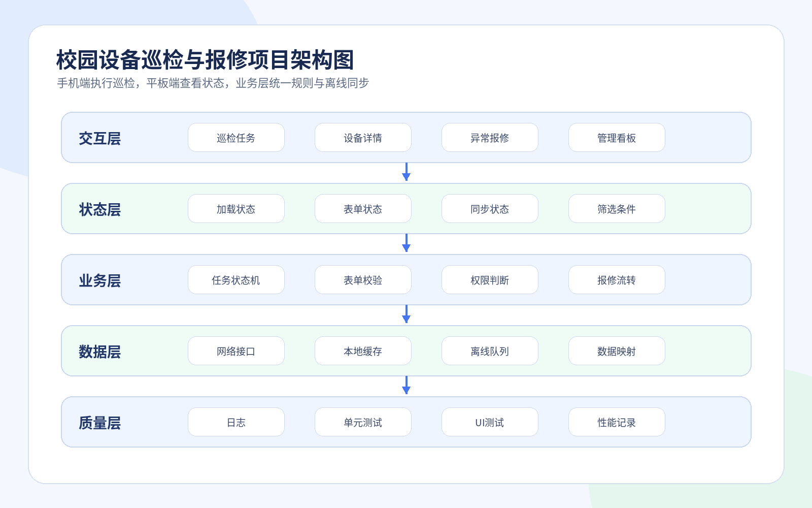
Task: Click the title 校园设备巡检与报修项目架构图
Action: [205, 60]
